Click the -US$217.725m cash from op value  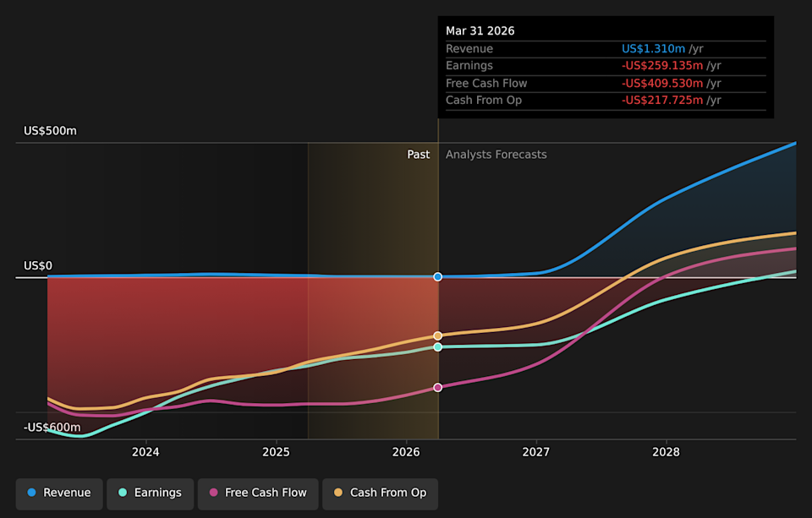(x=661, y=101)
